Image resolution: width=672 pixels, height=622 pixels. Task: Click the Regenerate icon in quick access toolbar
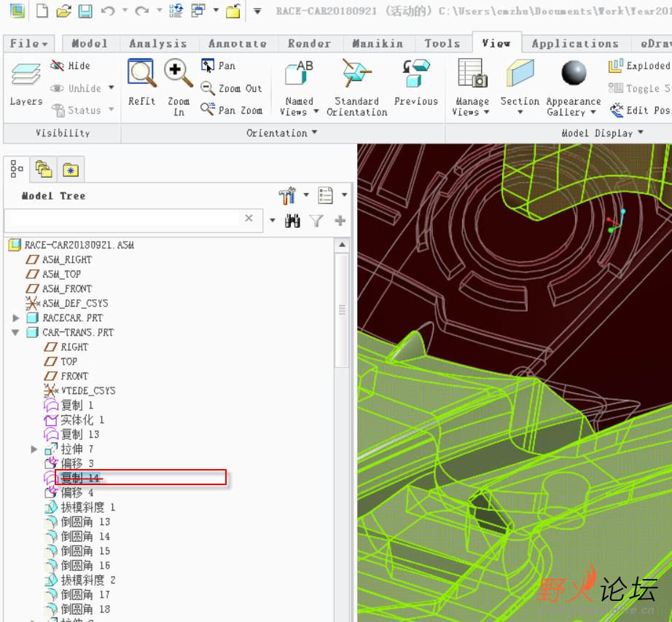pos(176,10)
